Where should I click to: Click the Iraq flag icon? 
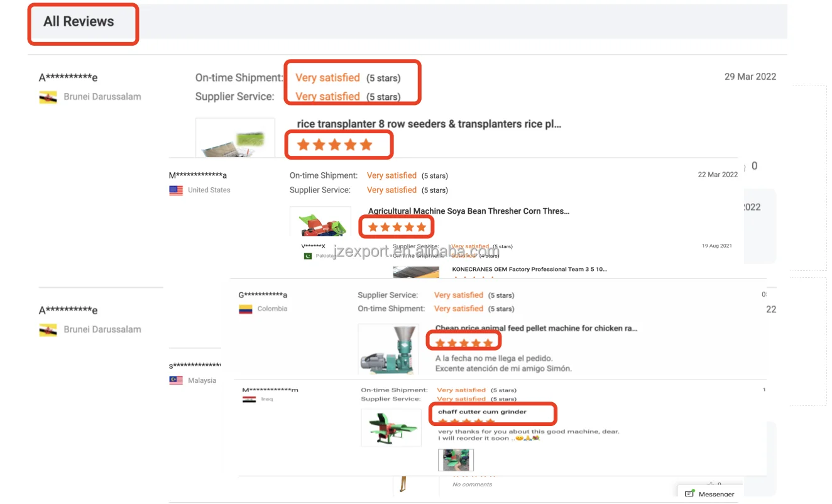(x=249, y=399)
